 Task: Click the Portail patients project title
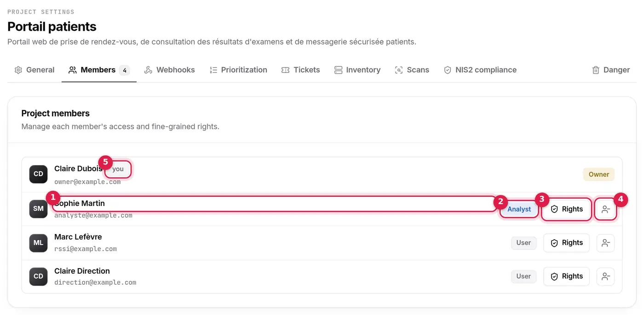coord(52,27)
